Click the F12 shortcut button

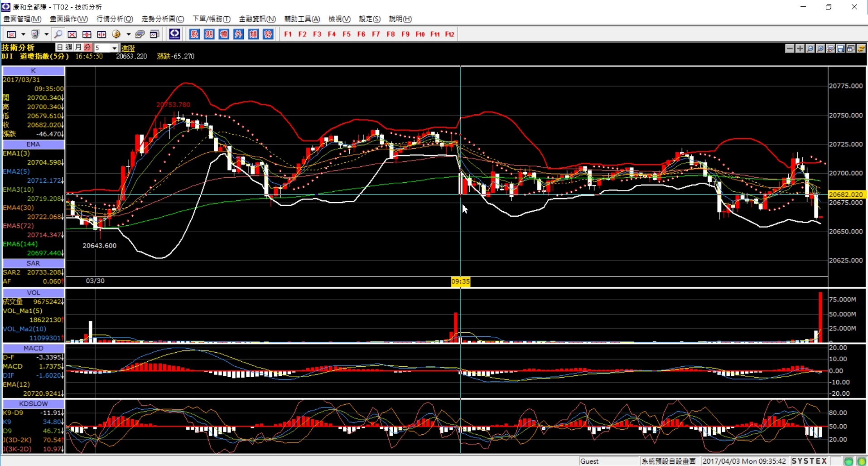click(x=449, y=34)
